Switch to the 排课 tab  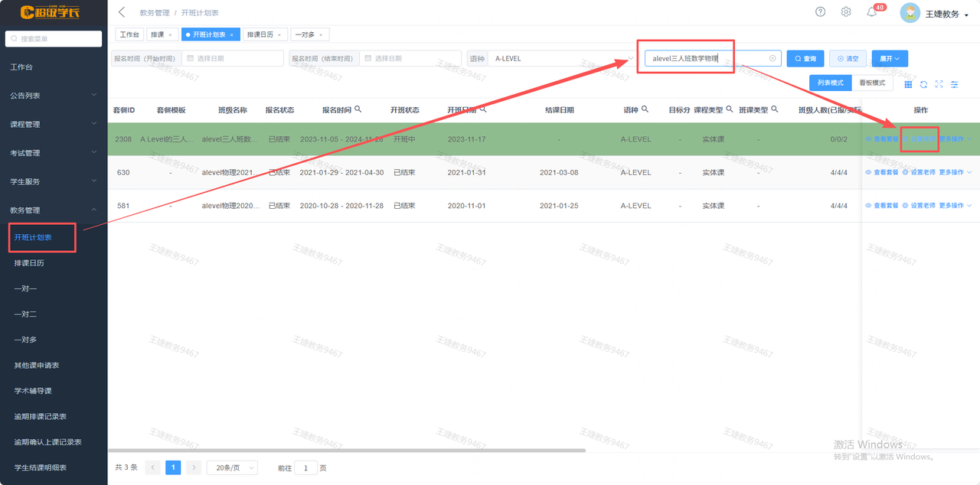156,34
